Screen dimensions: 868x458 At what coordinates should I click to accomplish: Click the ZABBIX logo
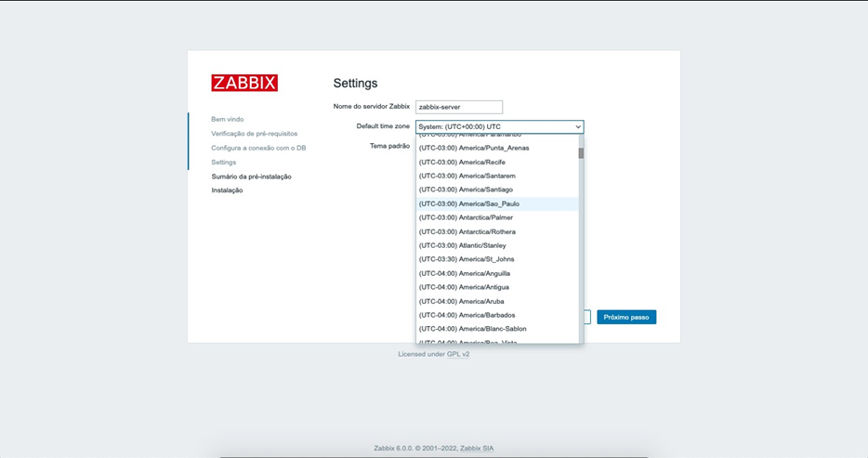tap(244, 83)
